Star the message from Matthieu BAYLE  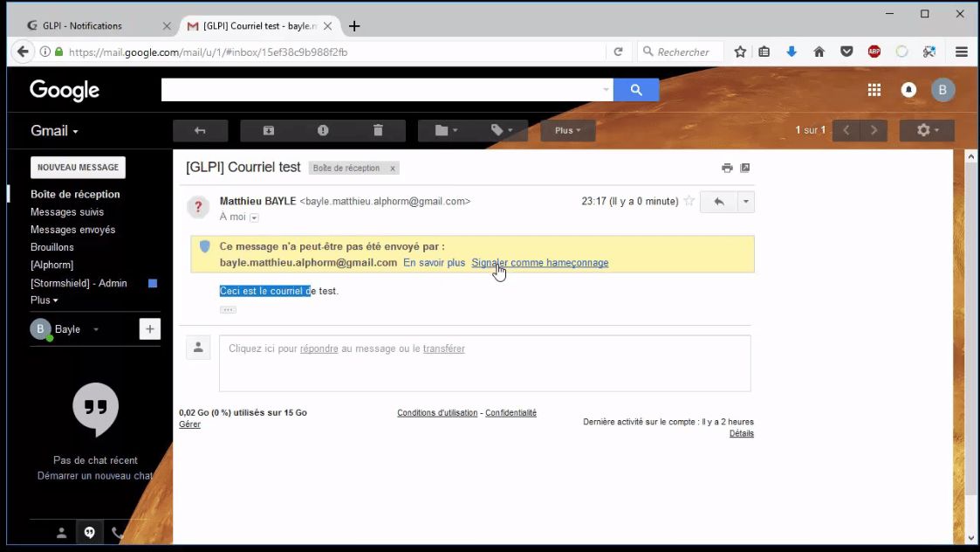coord(689,201)
